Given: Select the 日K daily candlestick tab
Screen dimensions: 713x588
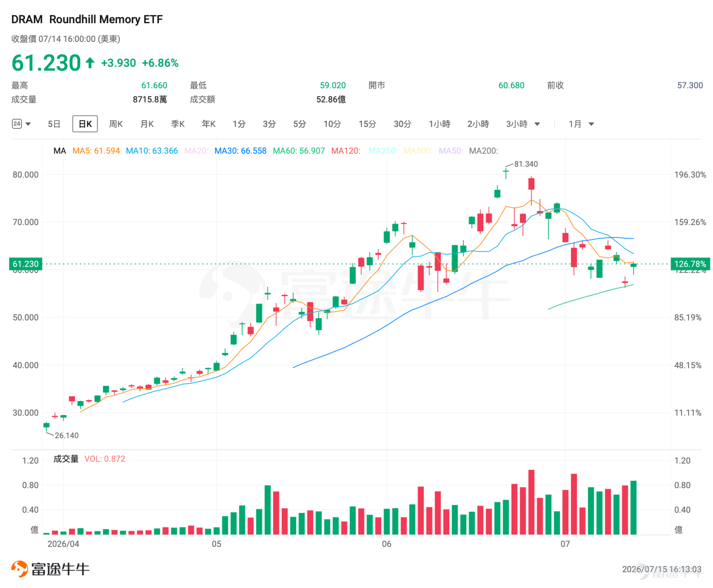Looking at the screenshot, I should [x=85, y=124].
